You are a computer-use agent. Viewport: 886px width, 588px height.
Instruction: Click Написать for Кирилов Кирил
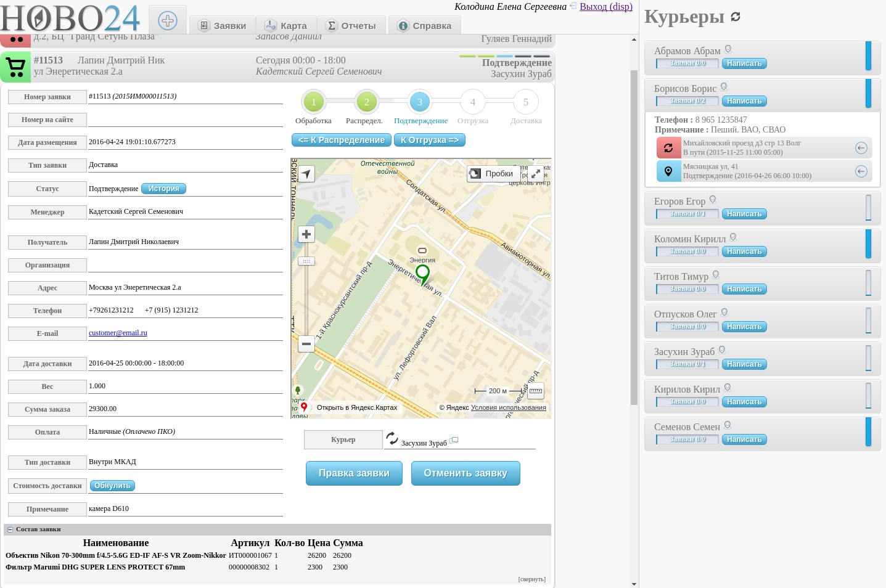(744, 402)
